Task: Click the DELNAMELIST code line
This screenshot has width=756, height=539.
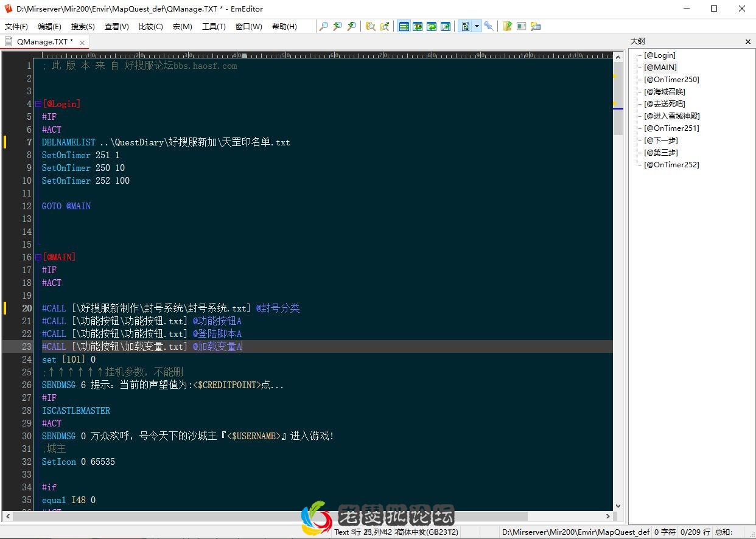Action: tap(166, 142)
